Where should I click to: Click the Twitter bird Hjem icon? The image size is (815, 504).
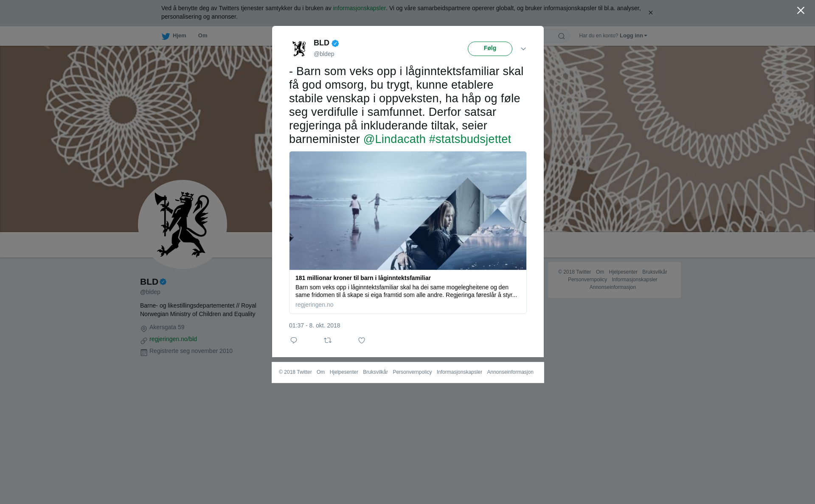pyautogui.click(x=166, y=36)
